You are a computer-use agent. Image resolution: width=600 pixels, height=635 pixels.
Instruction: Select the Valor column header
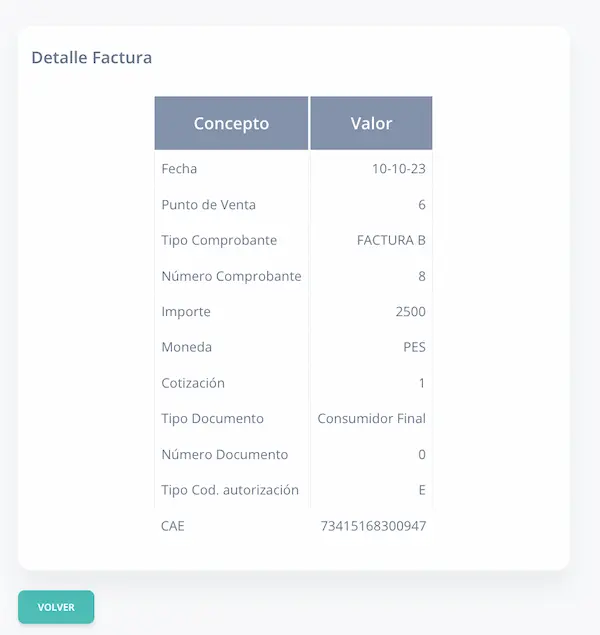pos(371,124)
